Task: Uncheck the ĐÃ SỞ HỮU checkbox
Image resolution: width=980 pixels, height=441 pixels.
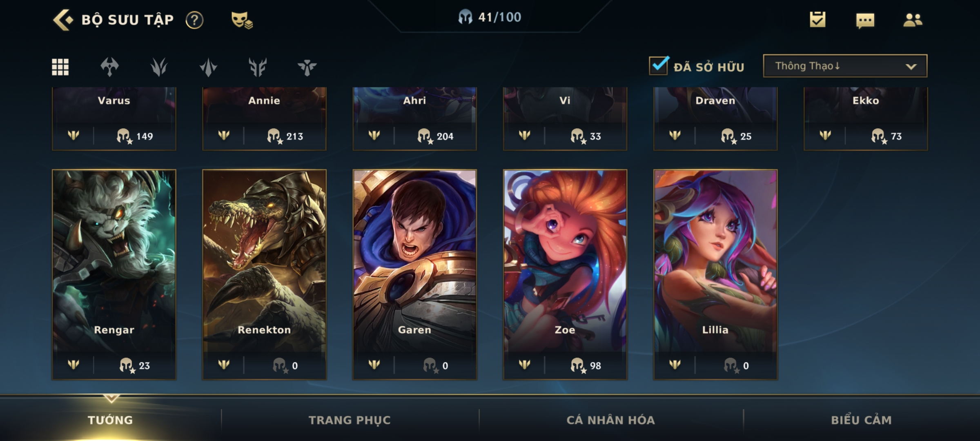Action: pos(658,65)
